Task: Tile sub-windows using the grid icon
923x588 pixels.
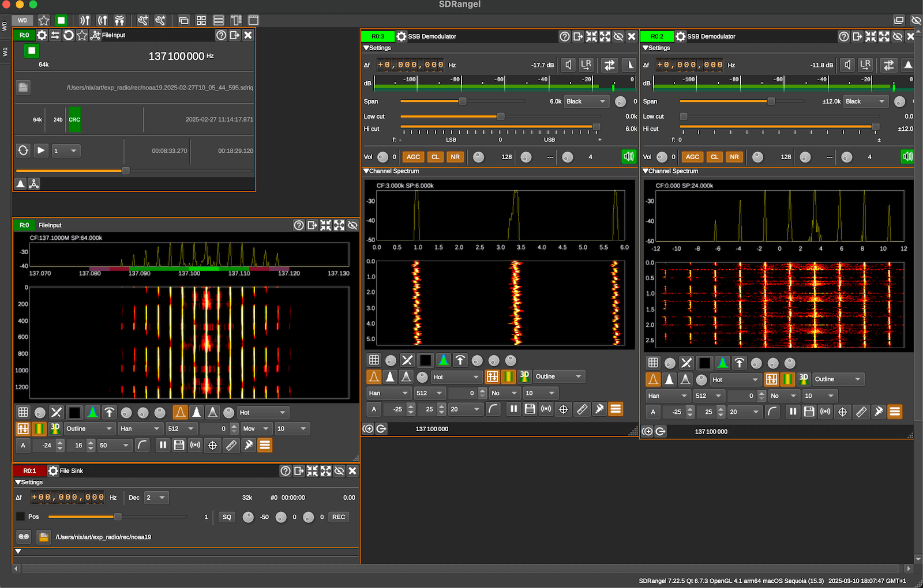Action: (x=201, y=20)
